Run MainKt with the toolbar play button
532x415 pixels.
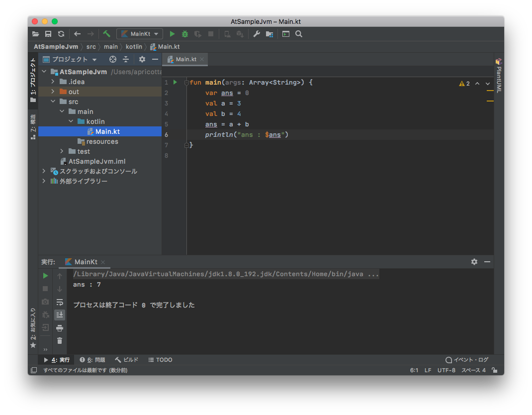pos(172,34)
